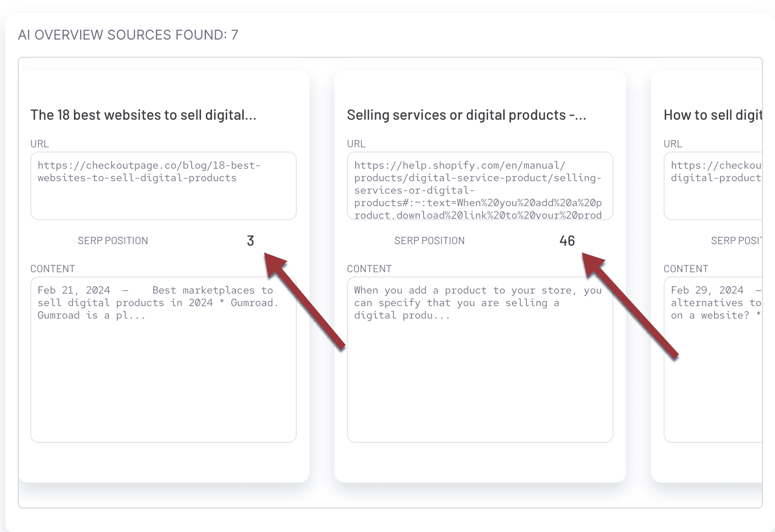The width and height of the screenshot is (775, 532).
Task: Click the 'Best marketplaces' content text box
Action: click(163, 359)
